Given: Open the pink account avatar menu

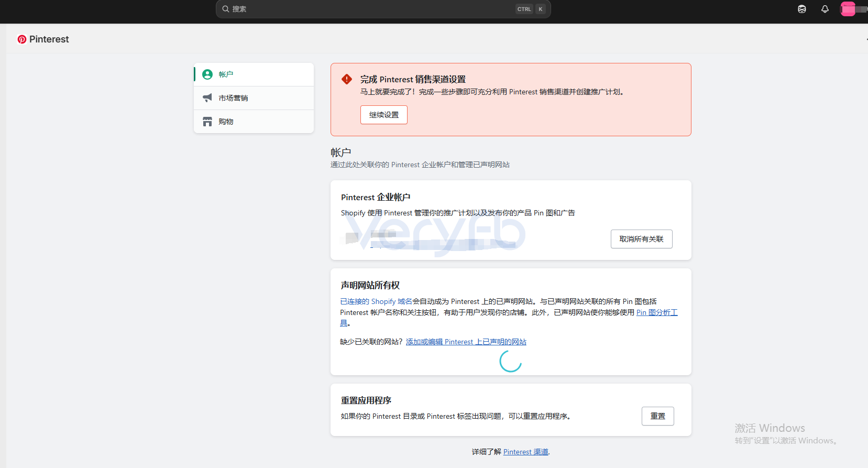Looking at the screenshot, I should [848, 9].
